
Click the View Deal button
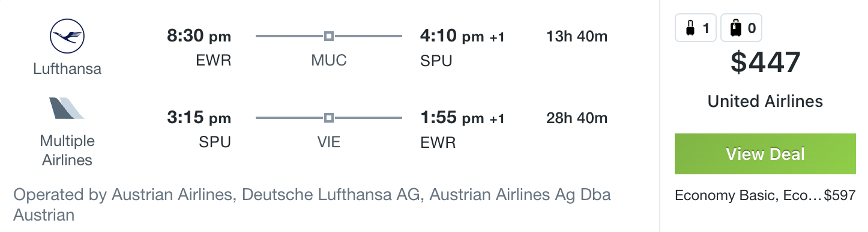click(x=765, y=154)
